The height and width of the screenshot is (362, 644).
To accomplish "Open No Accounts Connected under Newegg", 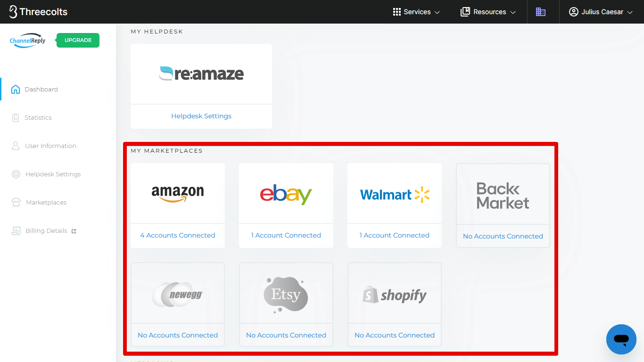I will click(x=178, y=335).
